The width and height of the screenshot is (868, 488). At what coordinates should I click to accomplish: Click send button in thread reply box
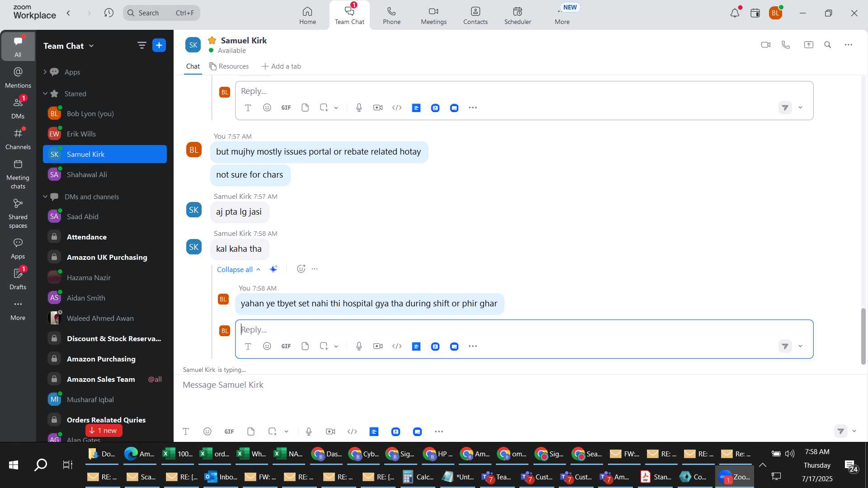[785, 347]
